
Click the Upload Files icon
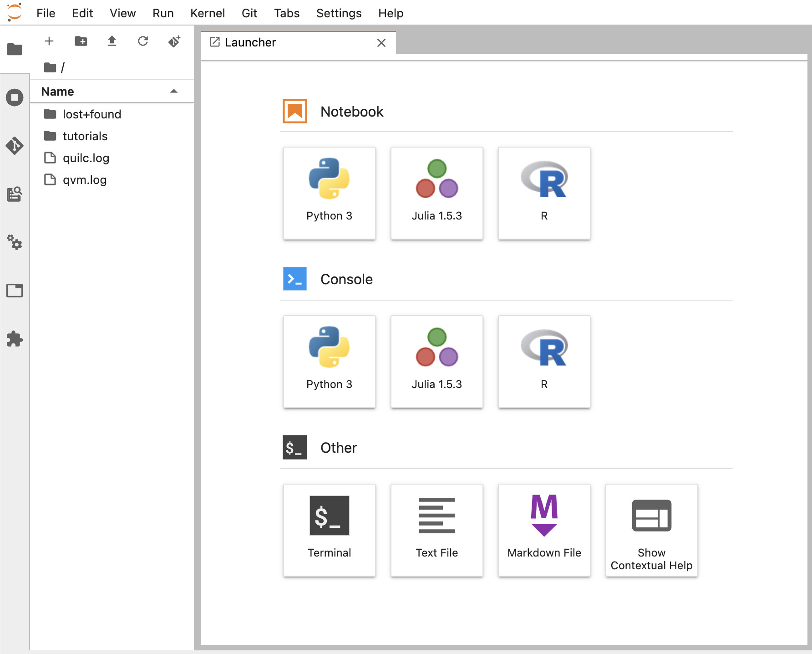click(x=112, y=41)
